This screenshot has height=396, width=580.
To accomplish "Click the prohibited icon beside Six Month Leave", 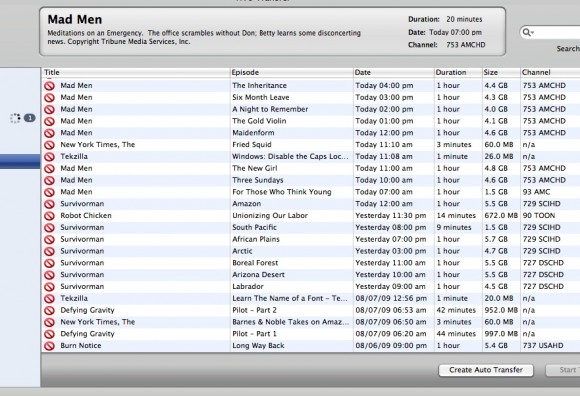I will [50, 98].
